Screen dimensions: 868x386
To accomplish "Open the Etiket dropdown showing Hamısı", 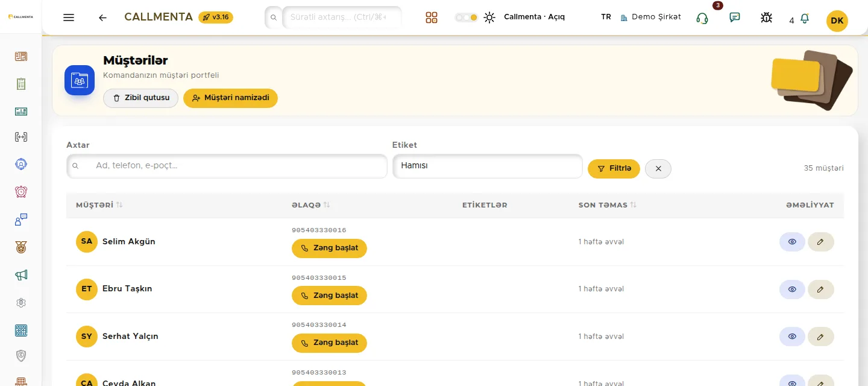I will [x=488, y=166].
